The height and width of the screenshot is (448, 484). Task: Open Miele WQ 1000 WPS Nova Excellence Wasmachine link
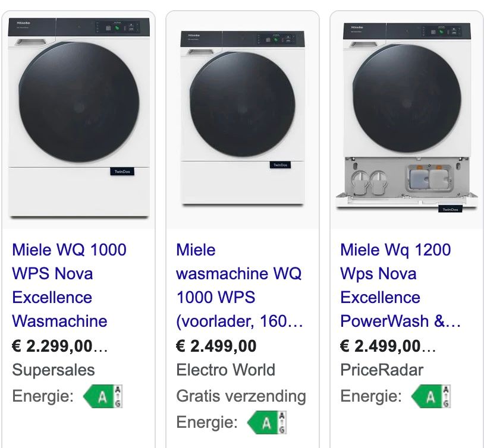click(x=69, y=285)
